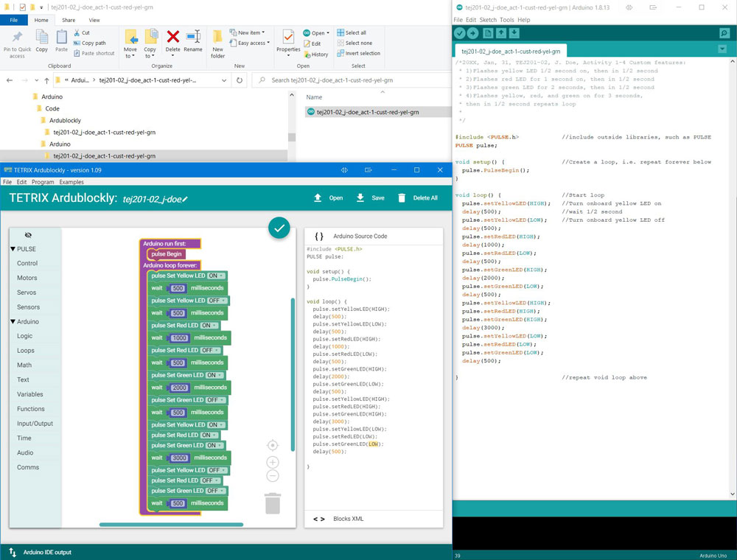Click the Arduino Save sketch icon

[x=514, y=33]
